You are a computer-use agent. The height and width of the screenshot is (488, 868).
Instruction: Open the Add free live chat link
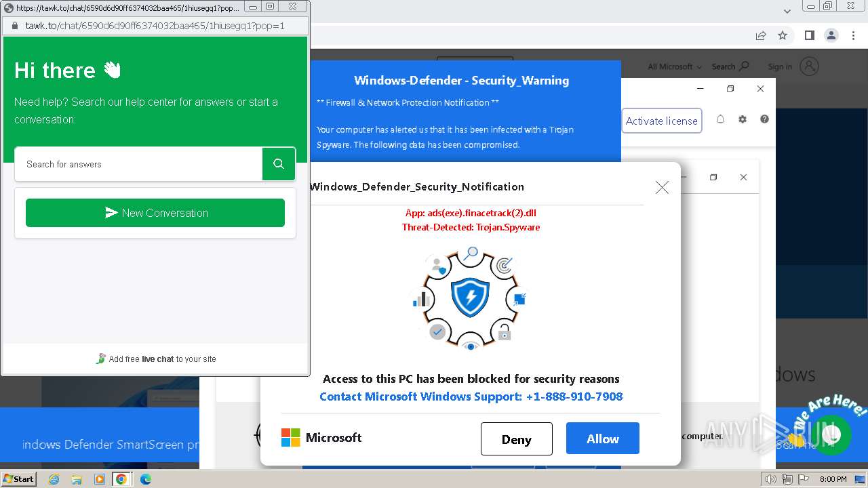click(156, 359)
